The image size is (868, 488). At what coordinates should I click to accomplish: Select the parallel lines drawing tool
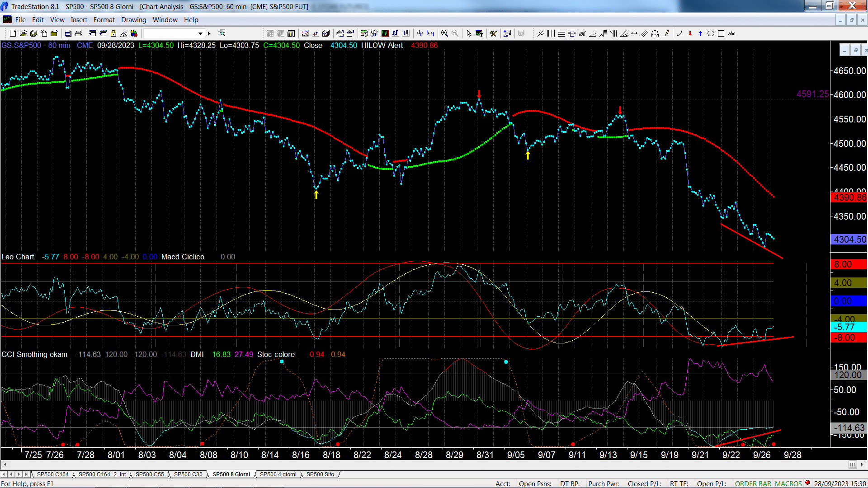[645, 33]
